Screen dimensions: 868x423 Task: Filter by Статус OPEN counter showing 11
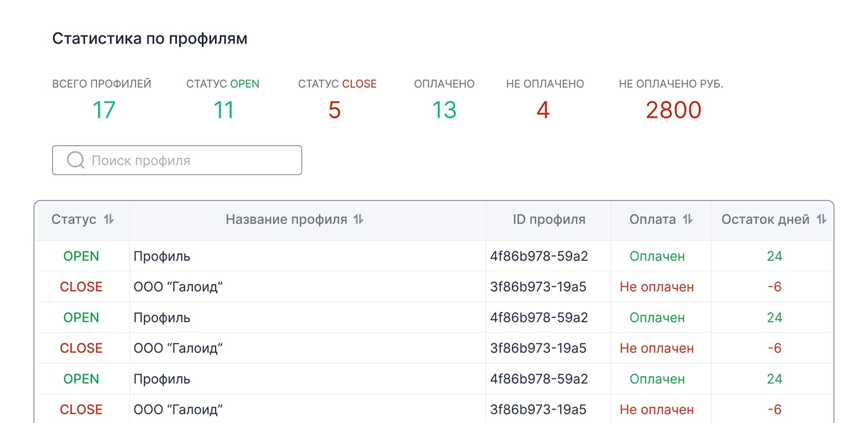point(223,109)
